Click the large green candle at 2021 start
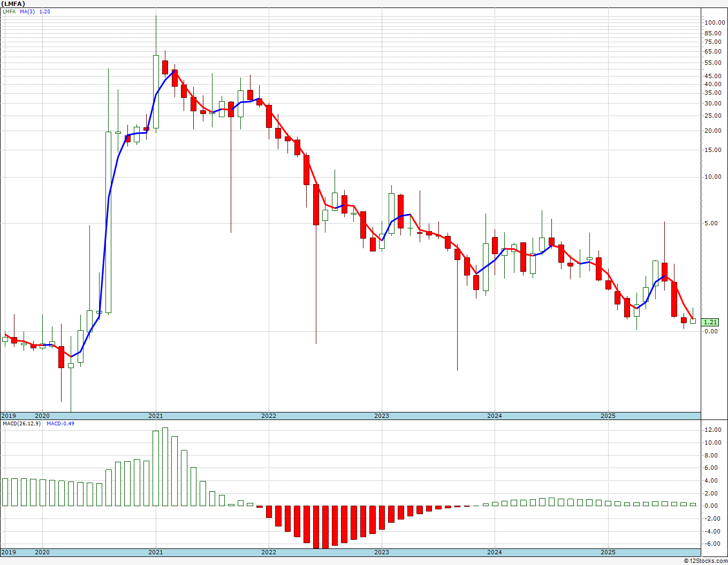Viewport: 728px width, 565px height. (156, 91)
